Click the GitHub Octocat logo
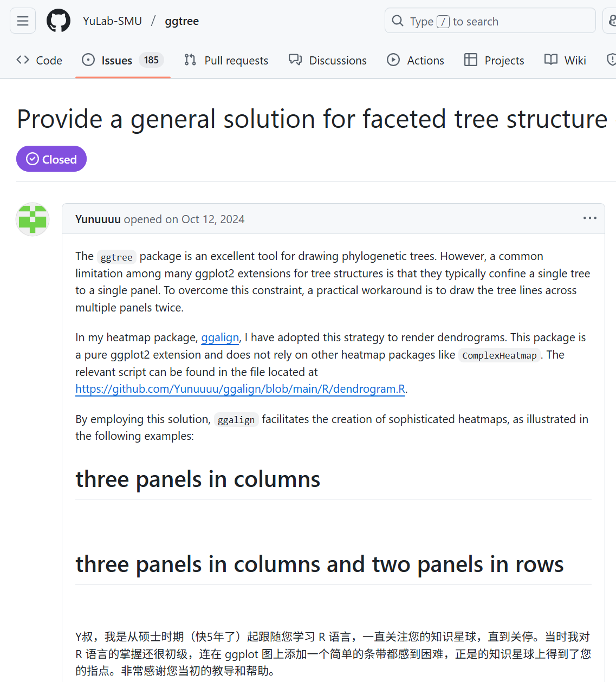Viewport: 616px width, 682px height. click(59, 21)
